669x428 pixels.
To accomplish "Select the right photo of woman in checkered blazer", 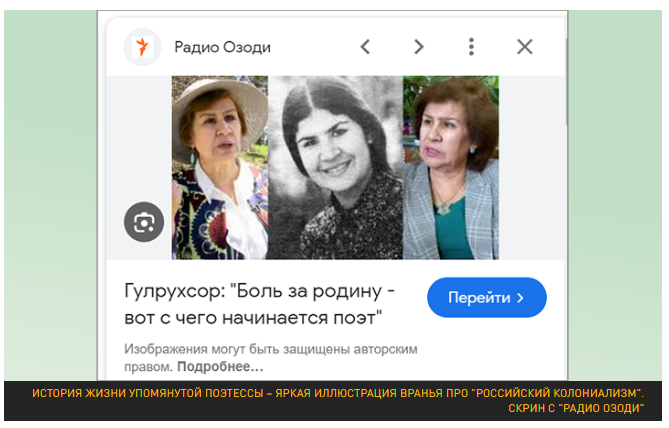I will coord(451,168).
